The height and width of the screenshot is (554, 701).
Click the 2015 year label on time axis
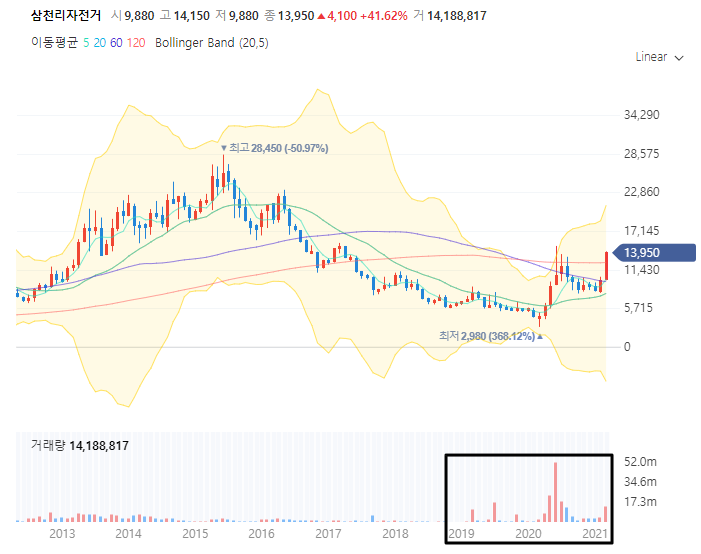(195, 533)
